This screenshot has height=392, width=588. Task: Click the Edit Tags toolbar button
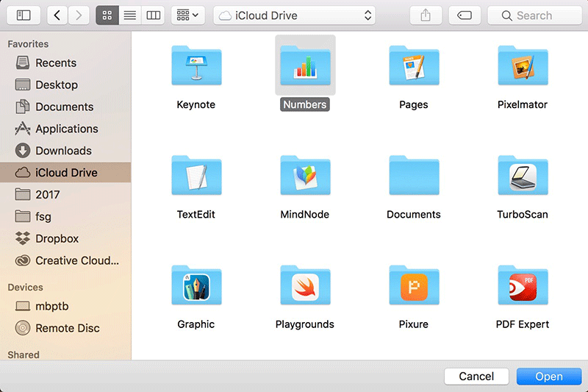[x=465, y=15]
